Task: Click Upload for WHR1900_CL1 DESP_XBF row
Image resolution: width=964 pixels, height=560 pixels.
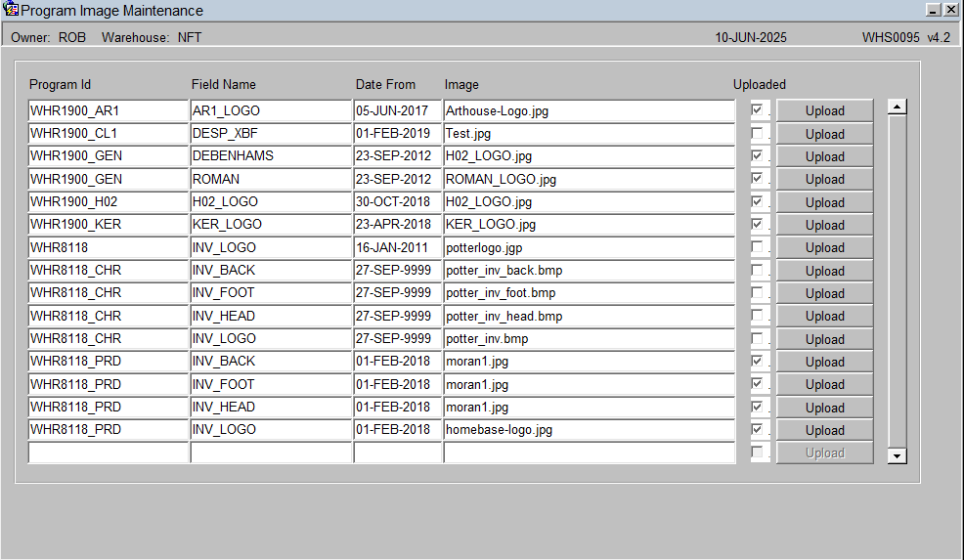Action: point(824,133)
